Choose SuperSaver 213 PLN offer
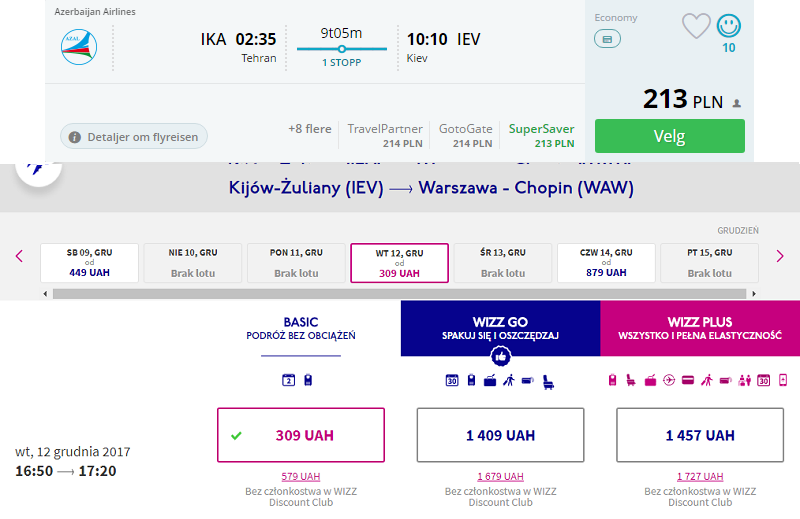 click(541, 135)
